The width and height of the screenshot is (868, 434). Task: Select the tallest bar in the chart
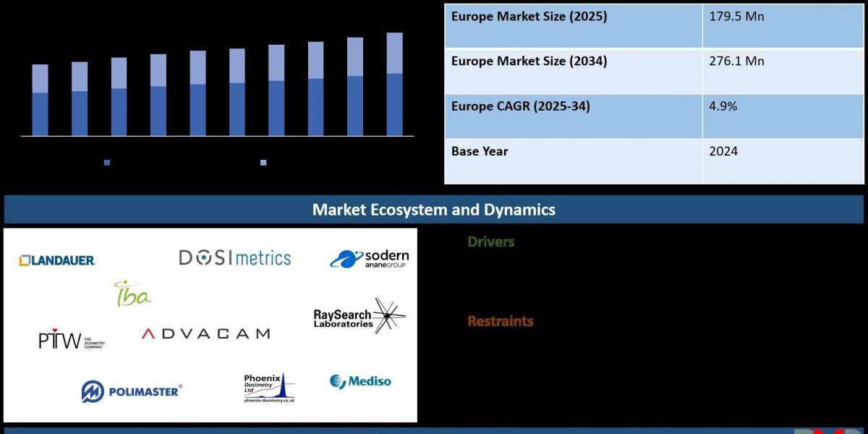tap(394, 84)
